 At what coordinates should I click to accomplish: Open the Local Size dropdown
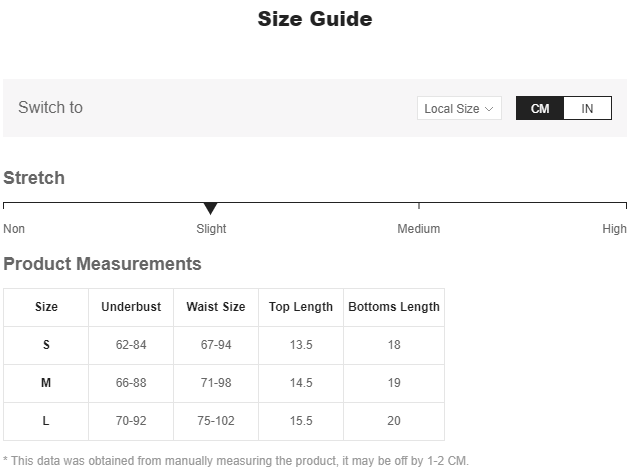coord(458,108)
